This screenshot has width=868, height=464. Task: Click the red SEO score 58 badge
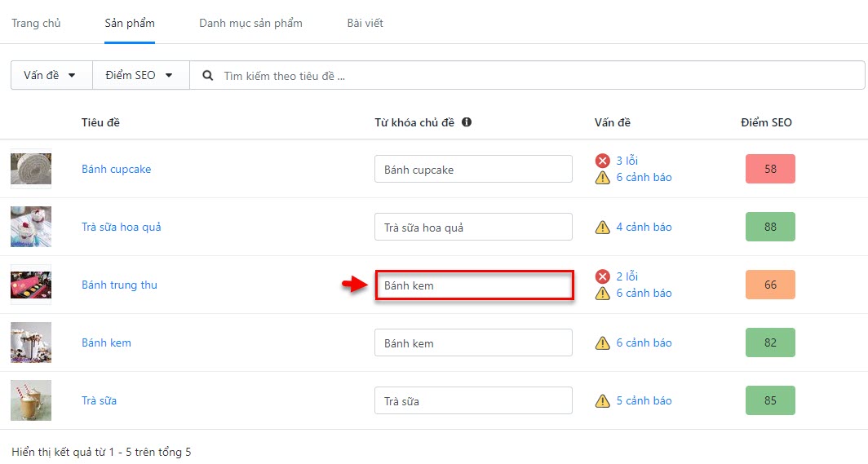(770, 170)
